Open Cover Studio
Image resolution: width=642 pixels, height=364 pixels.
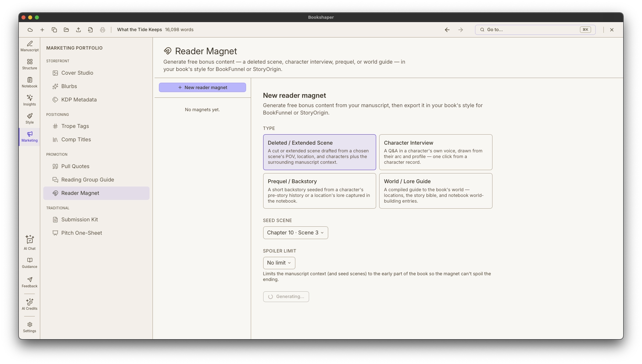pos(96,73)
